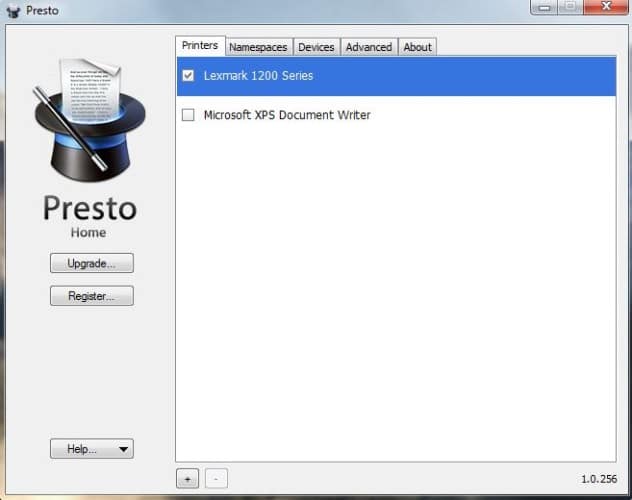
Task: Click the Presto icon in title bar
Action: [x=13, y=11]
